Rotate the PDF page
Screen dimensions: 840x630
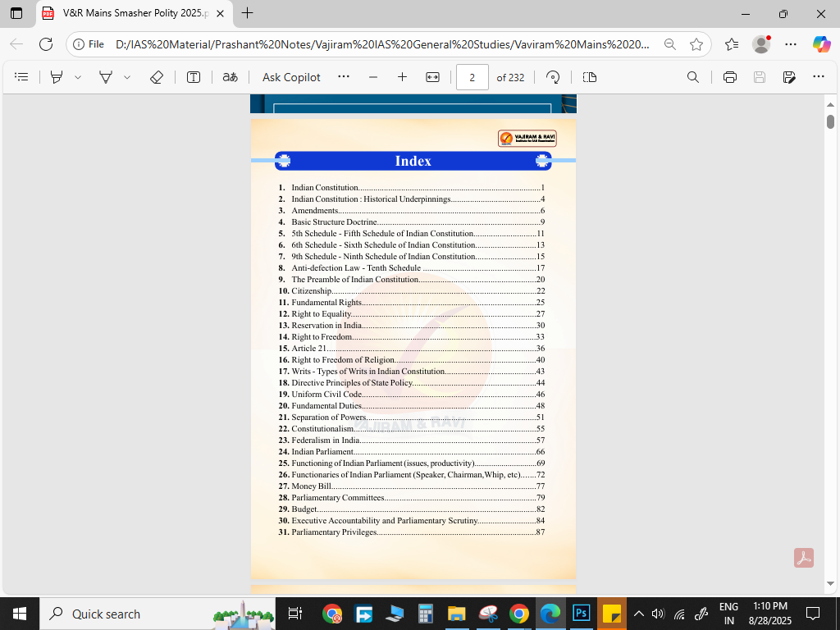pos(554,77)
